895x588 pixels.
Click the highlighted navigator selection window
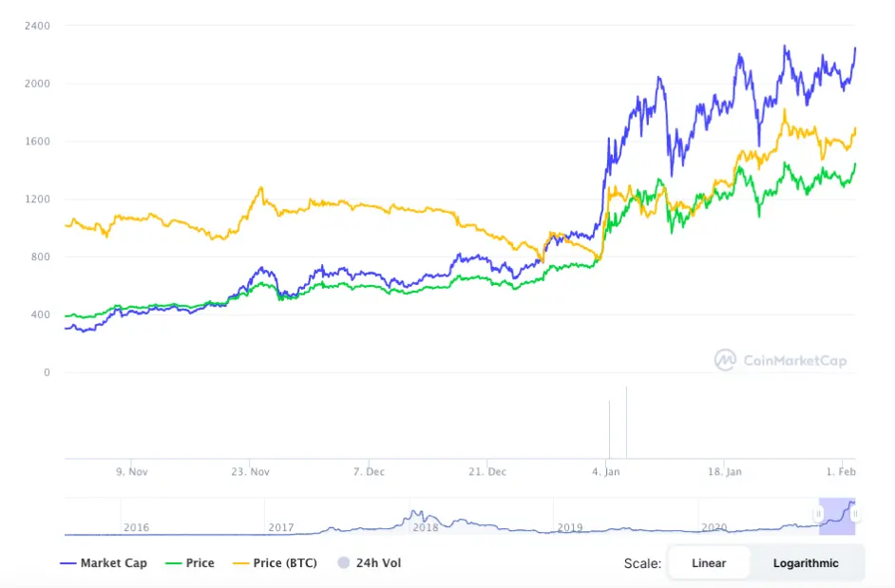[837, 517]
